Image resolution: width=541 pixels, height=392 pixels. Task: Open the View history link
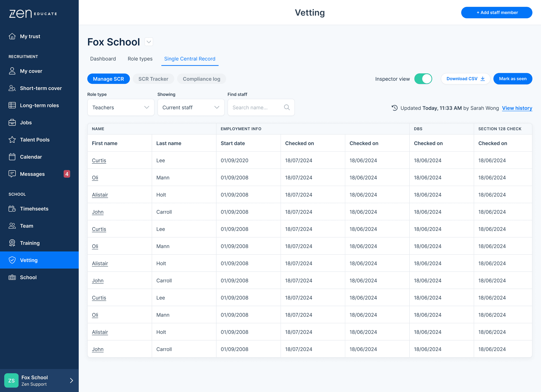(517, 108)
